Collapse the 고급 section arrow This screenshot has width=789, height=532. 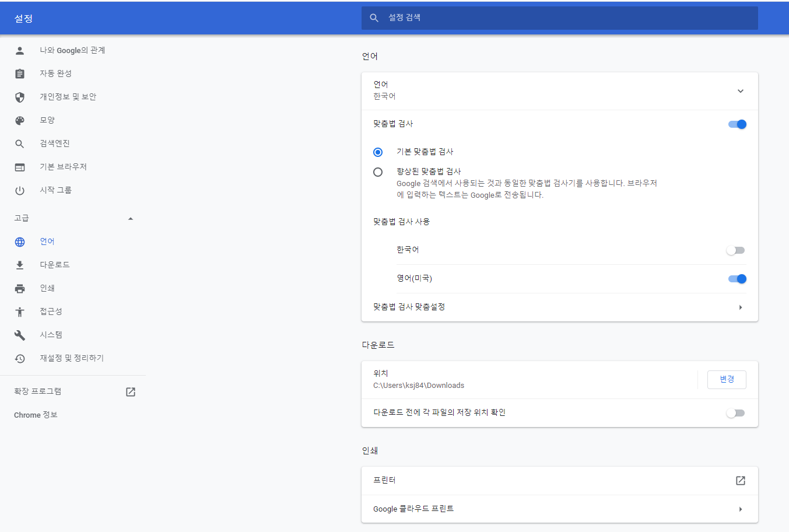tap(131, 218)
